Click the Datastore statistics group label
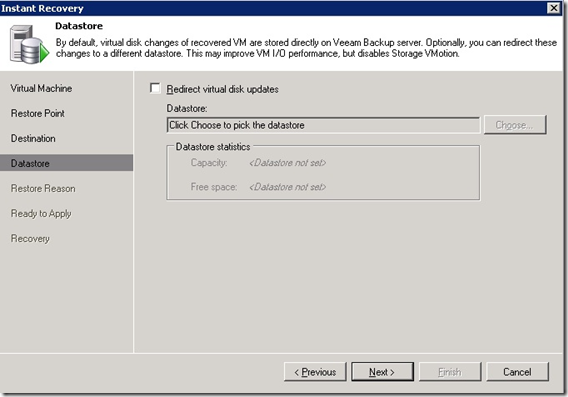 point(213,147)
